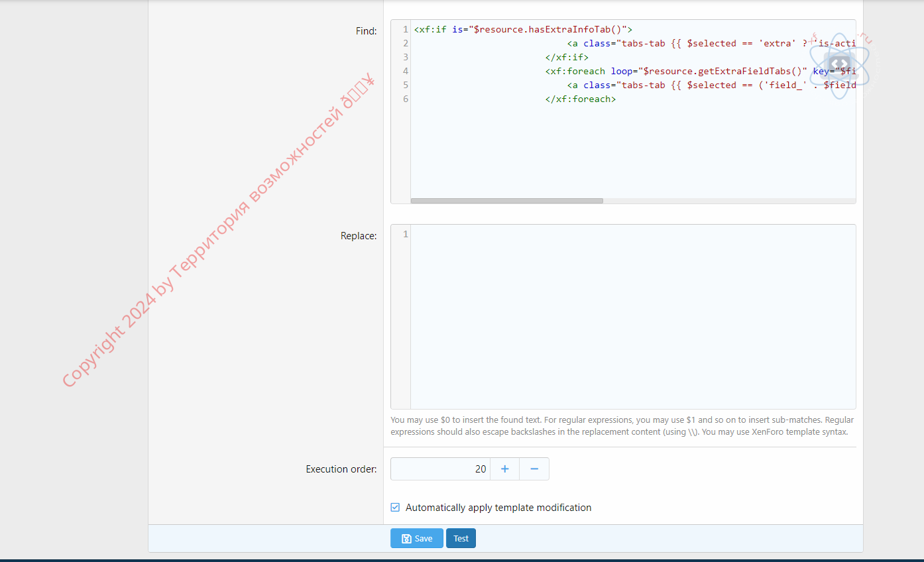Image resolution: width=924 pixels, height=562 pixels.
Task: Click line 5 'field_' anchor code
Action: coord(711,85)
